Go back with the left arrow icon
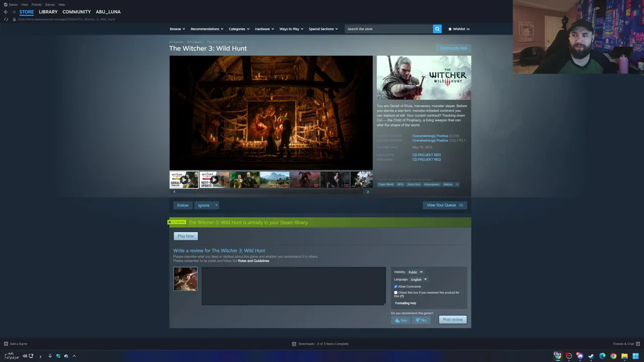Screen dimensions: 644x362 pyautogui.click(x=6, y=12)
